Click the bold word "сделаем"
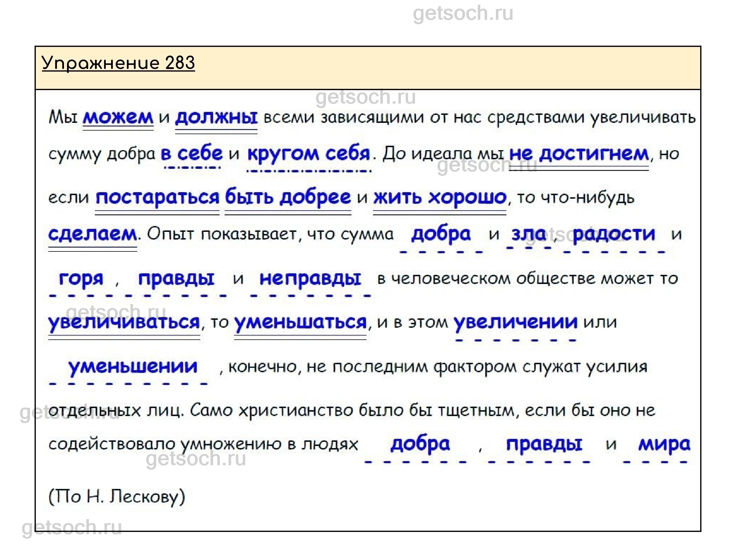This screenshot has width=736, height=560. [x=92, y=234]
